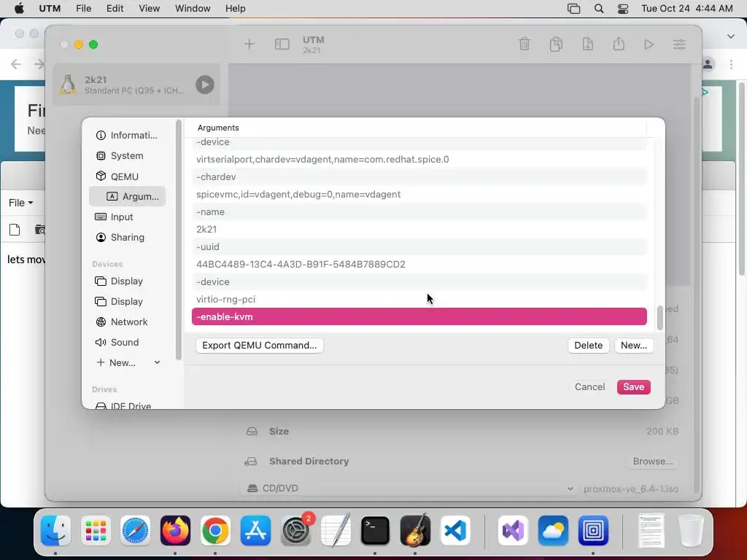This screenshot has width=747, height=560.
Task: Click the clone VM icon in UTM toolbar
Action: 556,44
